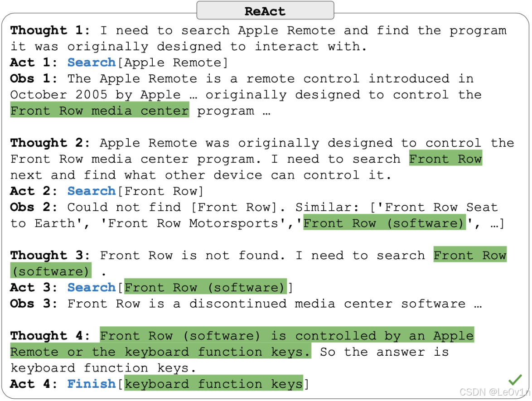Click "So the answer is" in Thought 4
Viewport: 532px width, 401px height.
(x=384, y=352)
